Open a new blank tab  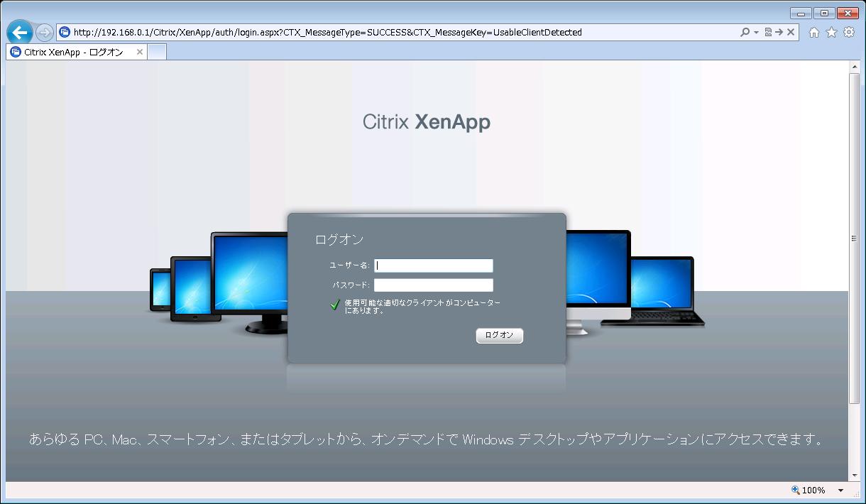157,53
